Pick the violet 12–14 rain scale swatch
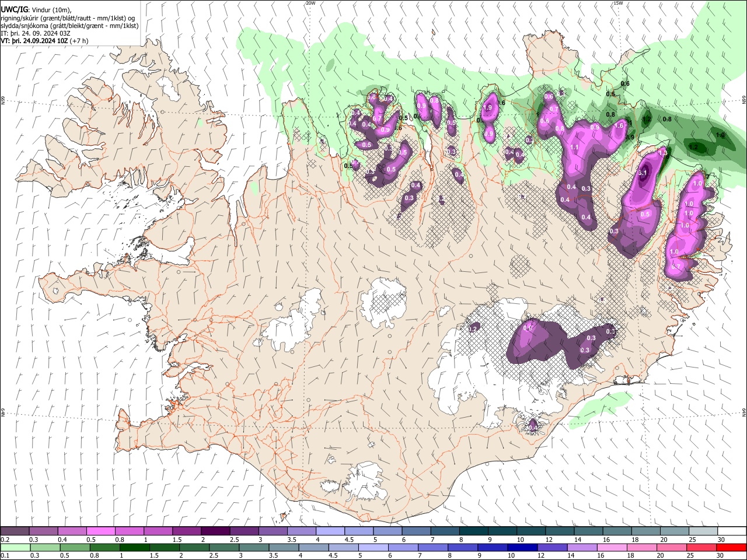 (x=552, y=547)
